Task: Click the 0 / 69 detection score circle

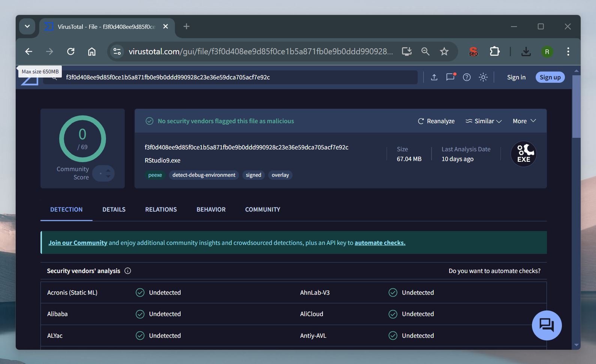Action: click(82, 139)
